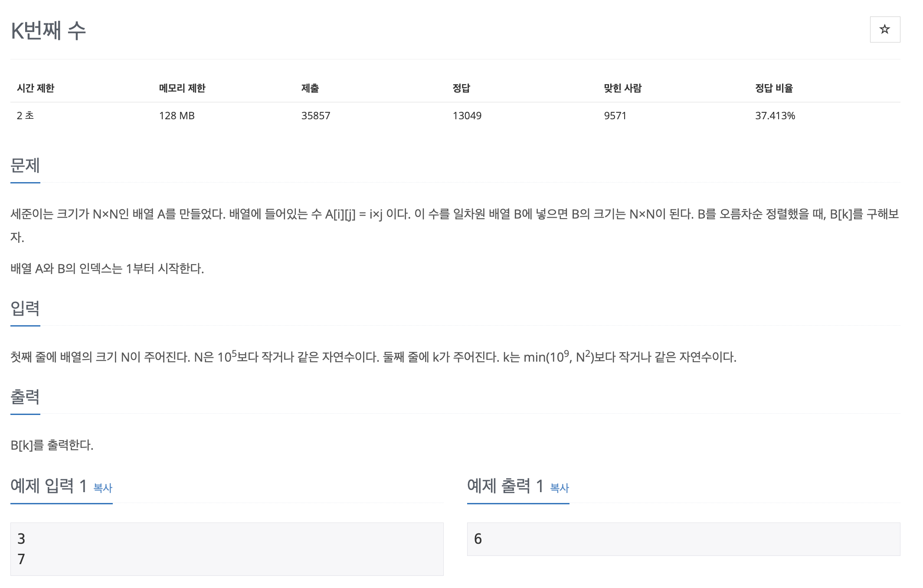This screenshot has height=588, width=923.
Task: Click the 37.413% value cell
Action: point(775,116)
